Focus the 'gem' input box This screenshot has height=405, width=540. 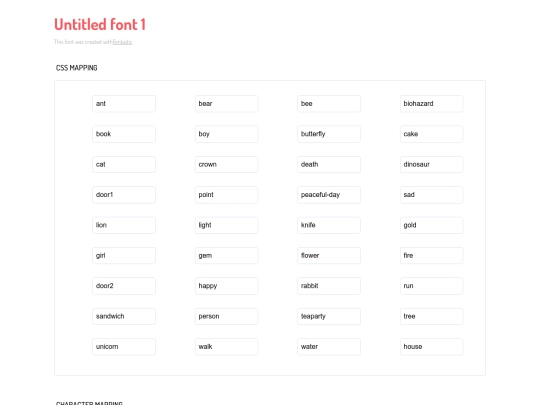tap(227, 256)
